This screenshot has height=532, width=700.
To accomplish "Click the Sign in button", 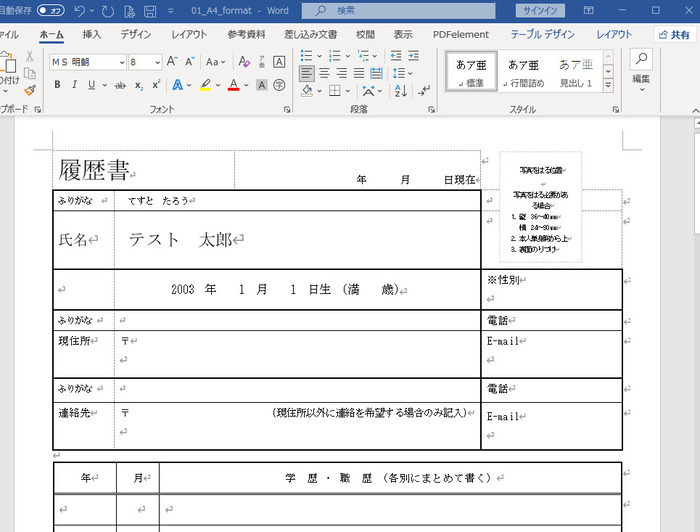I will coord(540,11).
